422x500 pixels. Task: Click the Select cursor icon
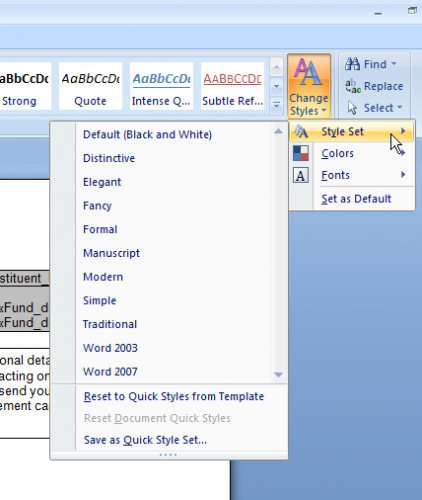coord(352,108)
